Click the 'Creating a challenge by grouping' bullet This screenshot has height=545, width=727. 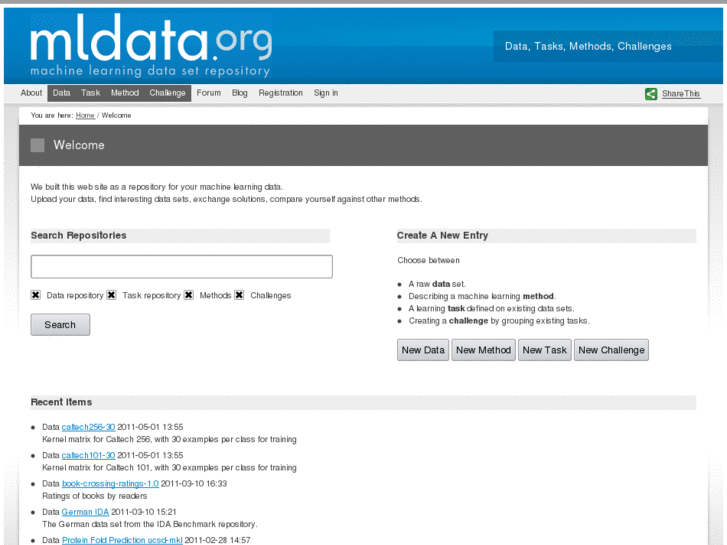499,321
